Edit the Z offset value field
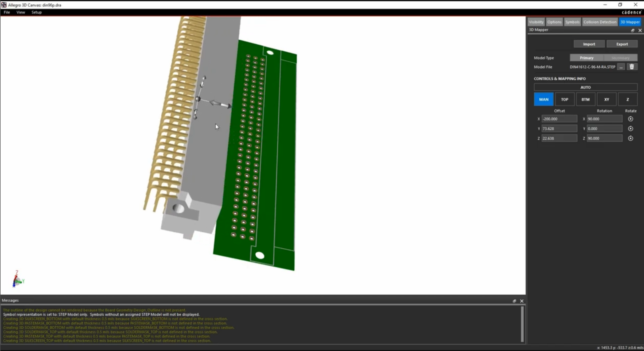Screen dimensions: 644x351 pyautogui.click(x=559, y=138)
